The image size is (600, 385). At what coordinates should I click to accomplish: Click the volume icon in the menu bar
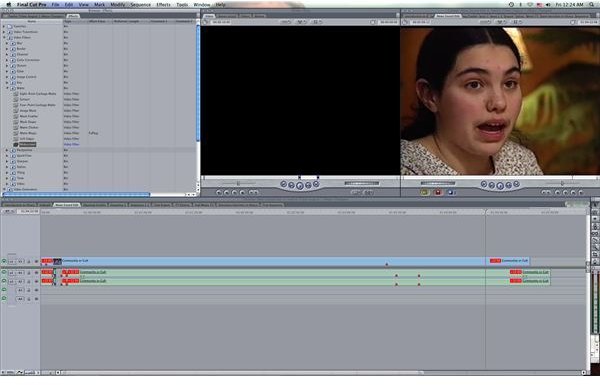point(548,5)
